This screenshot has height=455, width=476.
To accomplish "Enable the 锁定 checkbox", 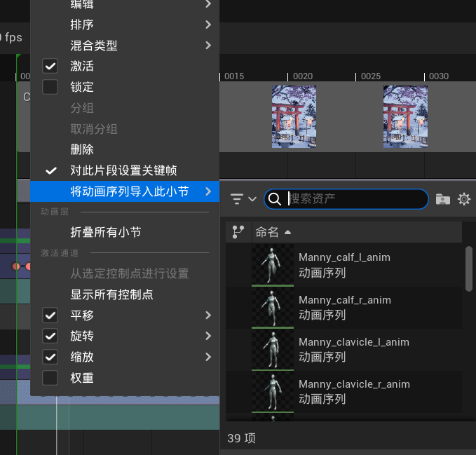I will [x=50, y=88].
